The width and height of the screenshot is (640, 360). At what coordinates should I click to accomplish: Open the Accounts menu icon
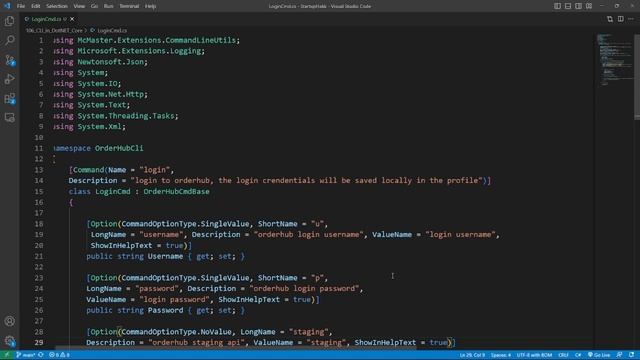point(9,321)
